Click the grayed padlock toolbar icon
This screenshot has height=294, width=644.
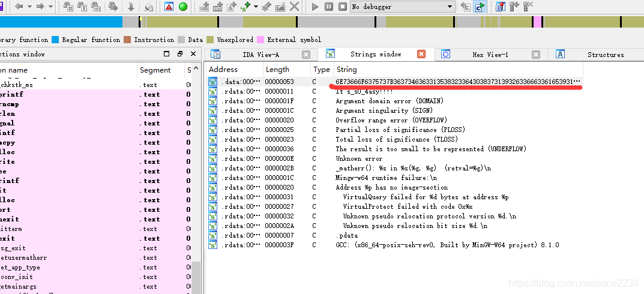click(149, 7)
